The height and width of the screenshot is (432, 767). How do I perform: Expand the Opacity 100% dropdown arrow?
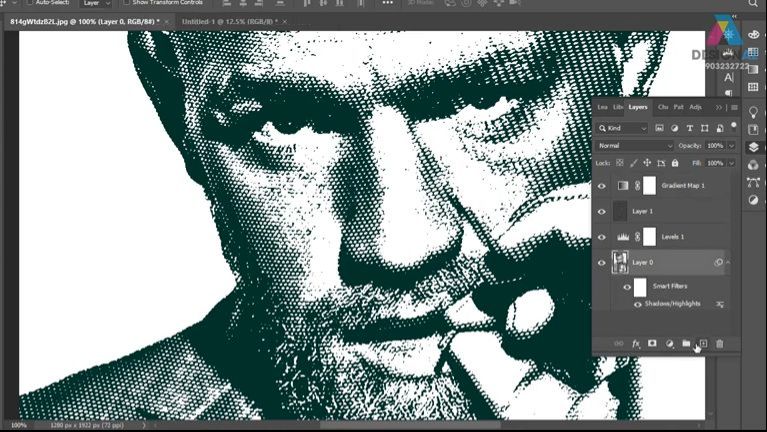coord(731,145)
